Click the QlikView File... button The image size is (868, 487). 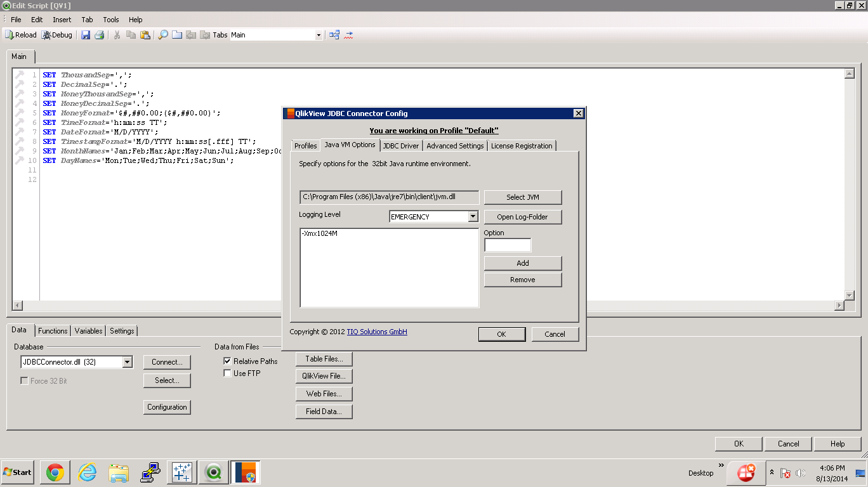(324, 376)
